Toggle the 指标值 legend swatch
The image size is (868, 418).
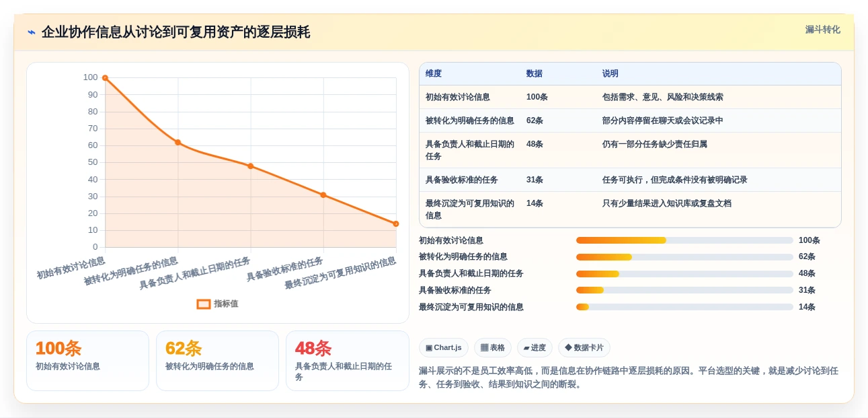204,304
